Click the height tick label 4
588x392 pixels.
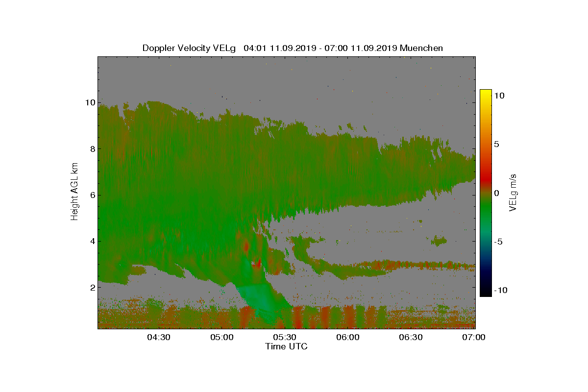tap(92, 241)
